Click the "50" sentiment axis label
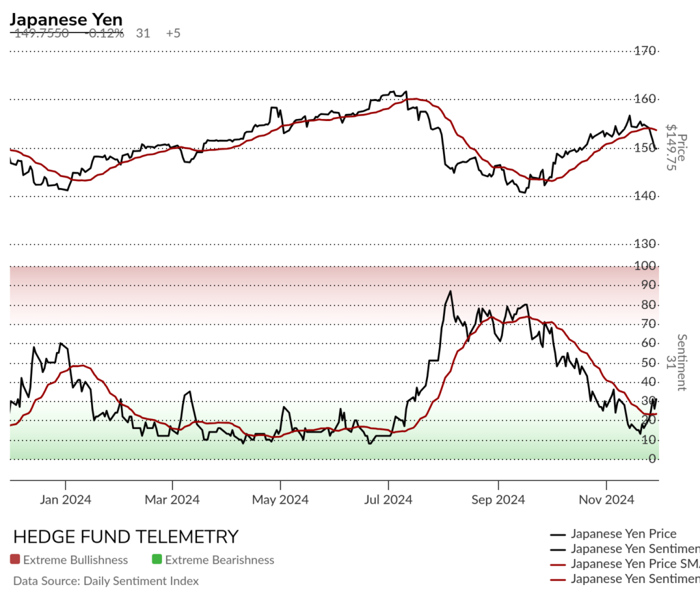The image size is (700, 600). 649,362
